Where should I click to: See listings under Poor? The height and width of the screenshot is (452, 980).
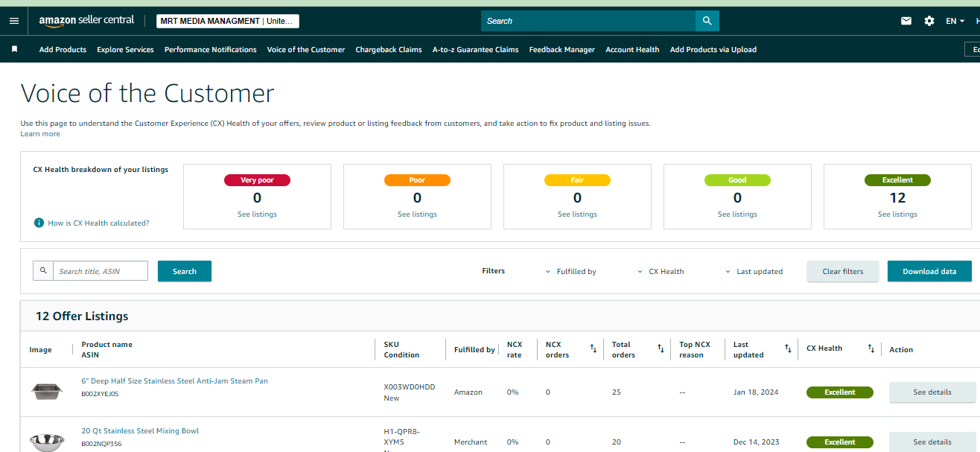[x=417, y=214]
